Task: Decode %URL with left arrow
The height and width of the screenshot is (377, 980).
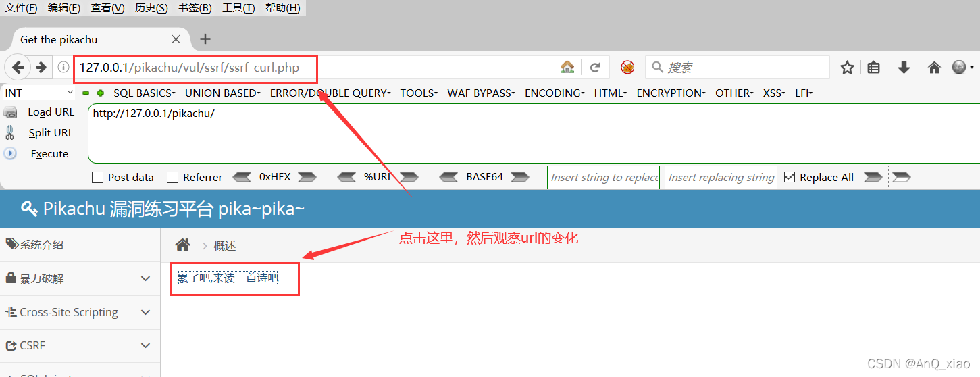Action: [x=346, y=177]
